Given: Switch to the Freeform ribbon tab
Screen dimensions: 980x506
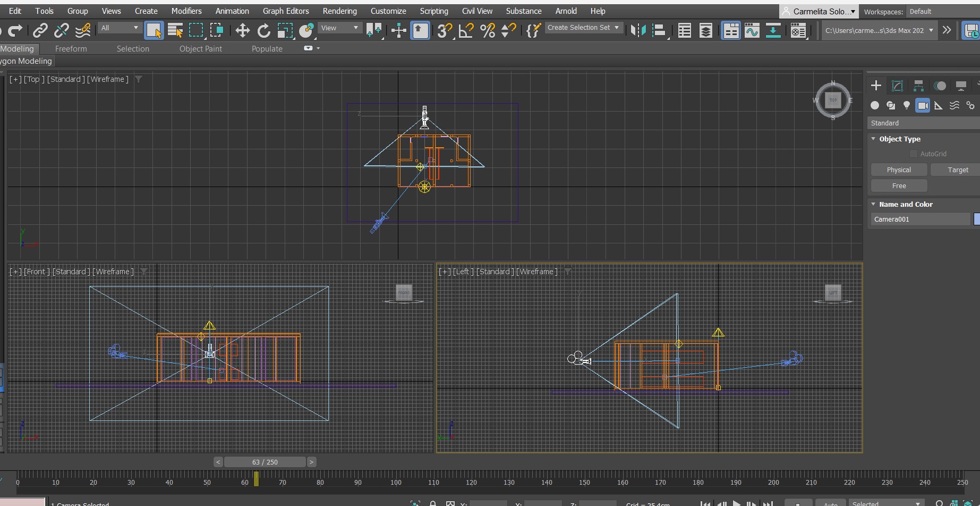Looking at the screenshot, I should tap(71, 49).
